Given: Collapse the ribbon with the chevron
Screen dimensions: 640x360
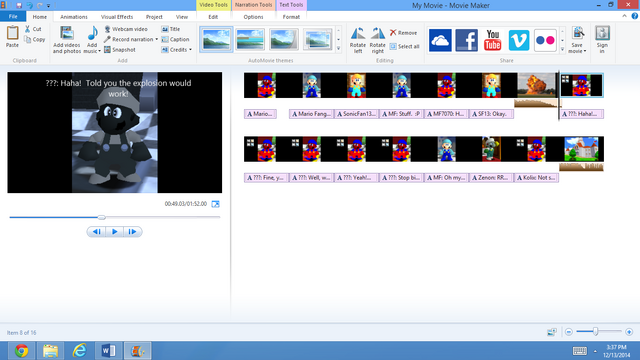Looking at the screenshot, I should (x=624, y=16).
